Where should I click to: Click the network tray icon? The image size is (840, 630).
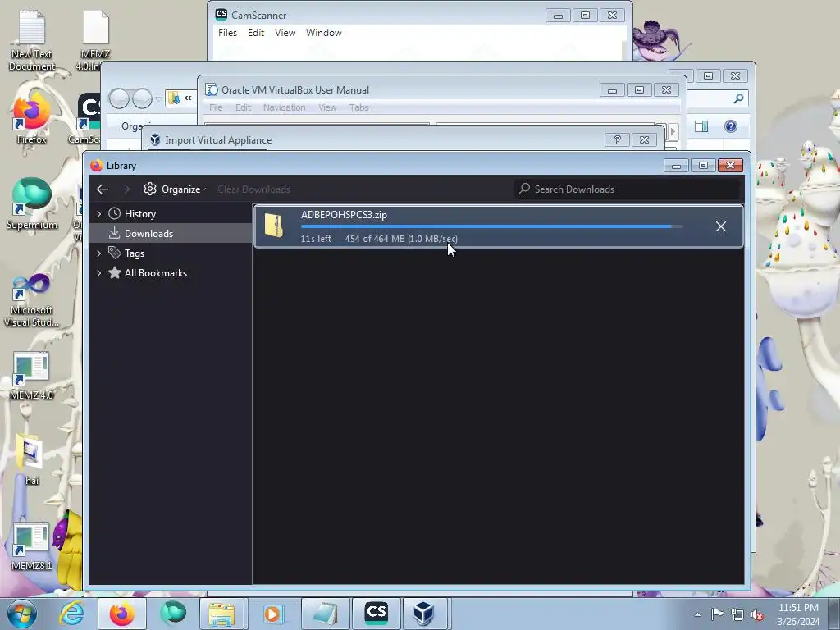pyautogui.click(x=737, y=614)
